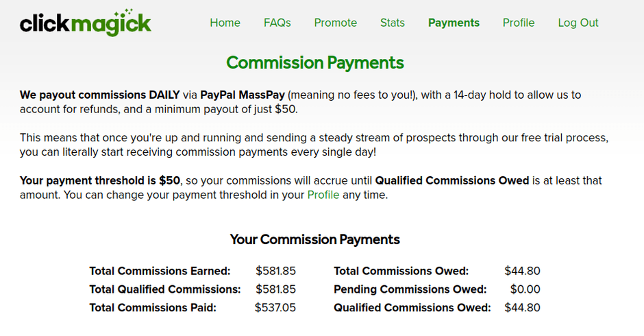Viewport: 644px width, 336px height.
Task: Click the bold PayPal MassPay text
Action: tap(243, 95)
